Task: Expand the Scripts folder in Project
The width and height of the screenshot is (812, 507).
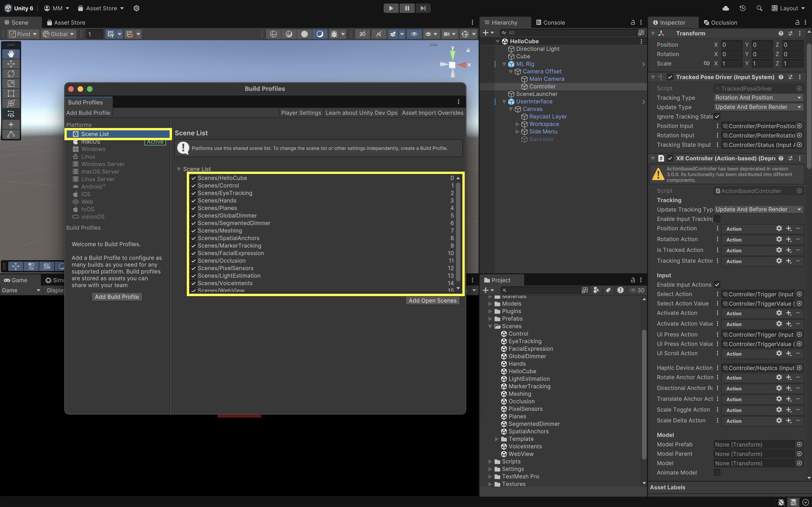Action: pos(490,462)
